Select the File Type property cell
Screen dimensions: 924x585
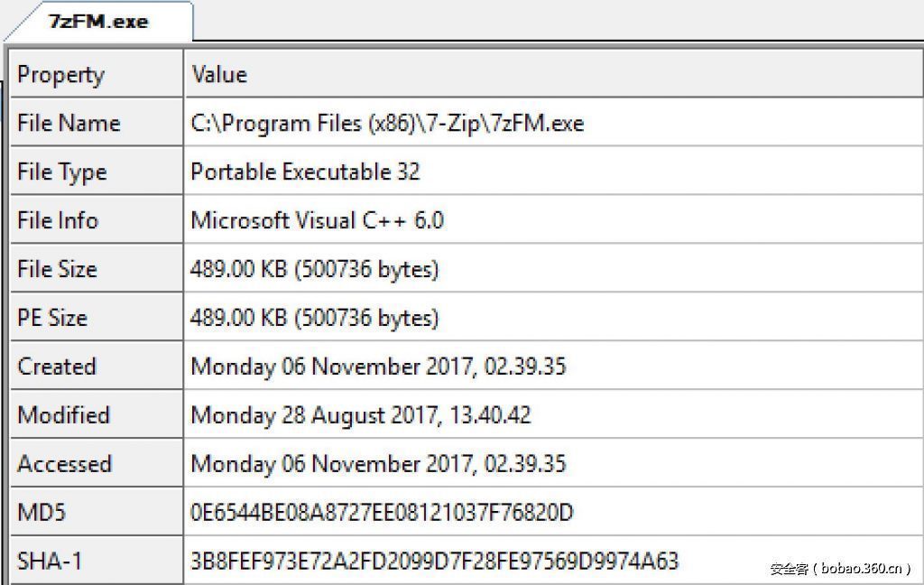[61, 172]
